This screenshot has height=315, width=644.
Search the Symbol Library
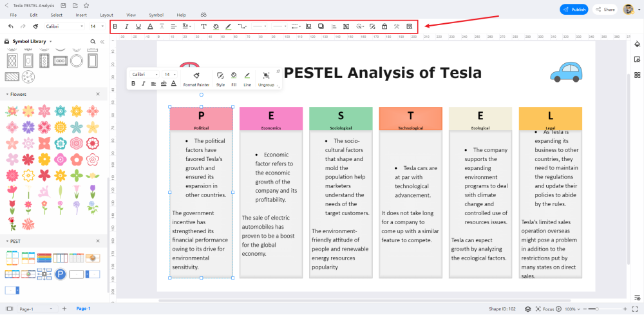(x=93, y=41)
